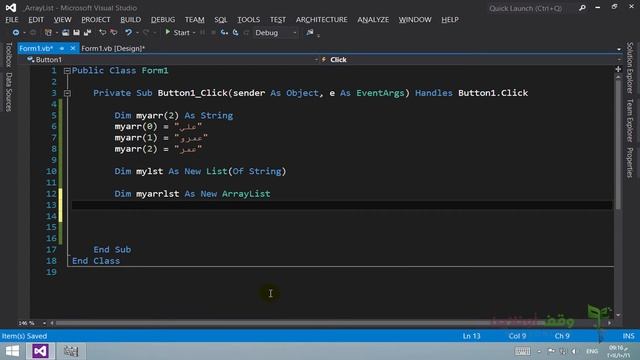
Task: Start debugging with the Start button
Action: 178,33
